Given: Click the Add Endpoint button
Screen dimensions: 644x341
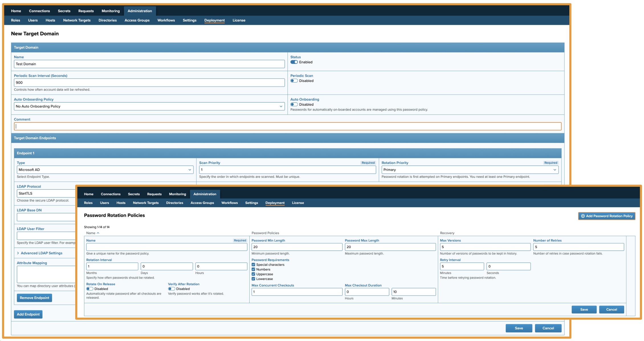Looking at the screenshot, I should 28,314.
